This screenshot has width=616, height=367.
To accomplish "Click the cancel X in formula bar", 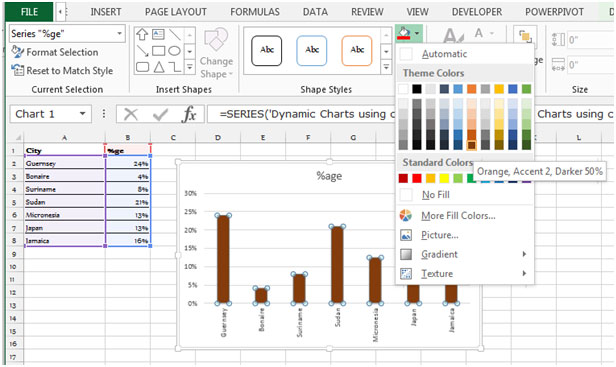I will pyautogui.click(x=130, y=114).
